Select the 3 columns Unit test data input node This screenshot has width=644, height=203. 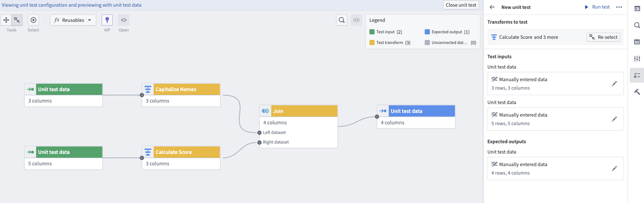(64, 95)
